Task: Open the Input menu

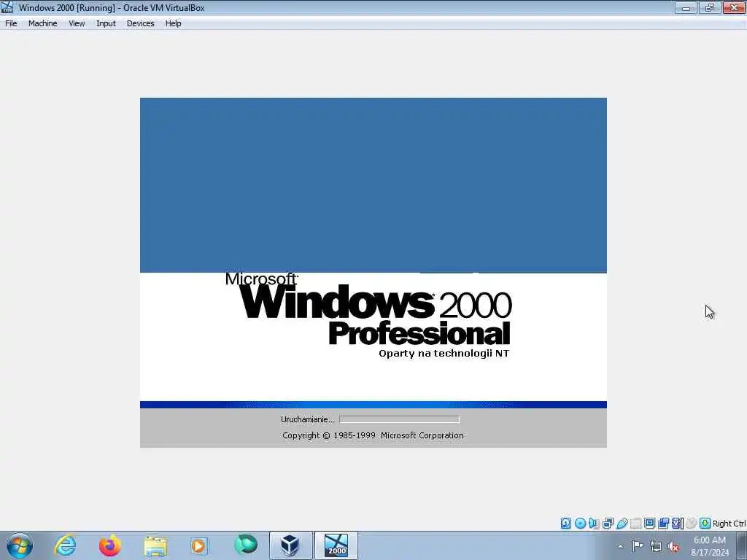Action: [x=106, y=23]
